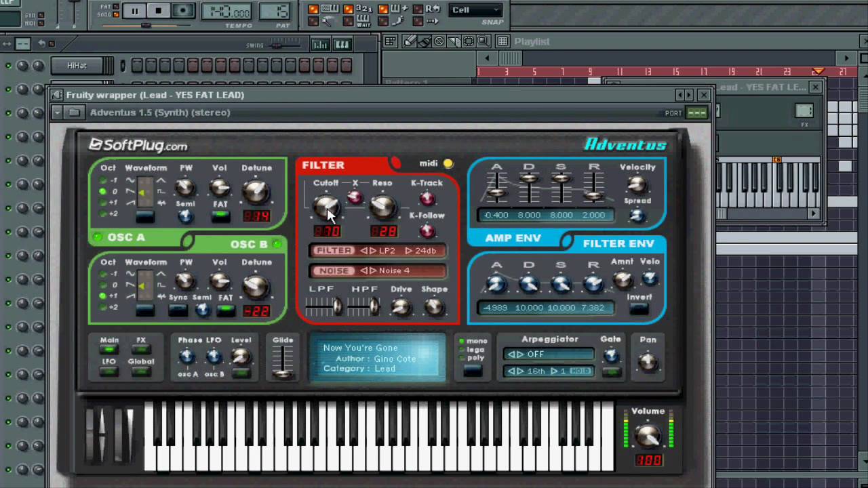Select the slice tool in Playlist toolbar
This screenshot has height=488, width=868.
point(454,41)
